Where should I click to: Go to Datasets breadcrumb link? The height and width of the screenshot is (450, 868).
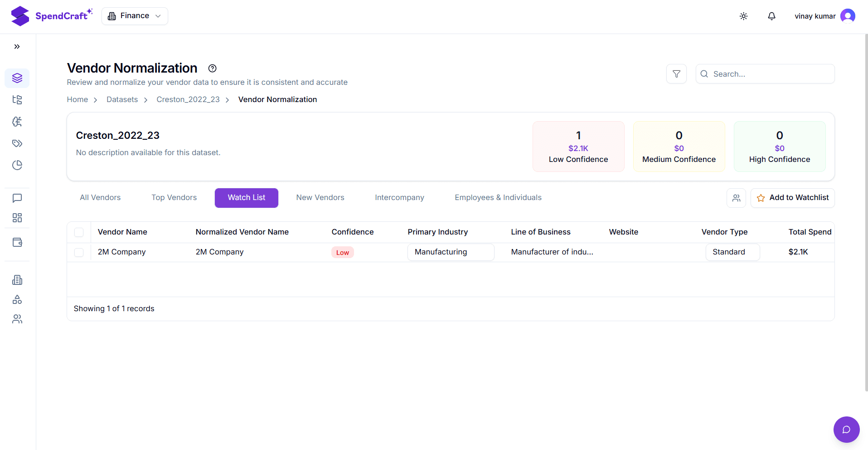coord(122,99)
